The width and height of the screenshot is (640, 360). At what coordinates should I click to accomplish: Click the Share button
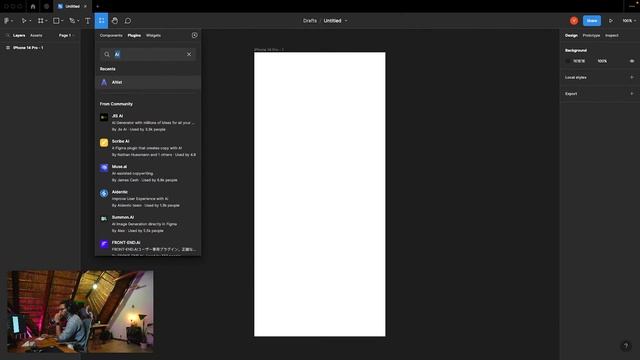[x=592, y=20]
